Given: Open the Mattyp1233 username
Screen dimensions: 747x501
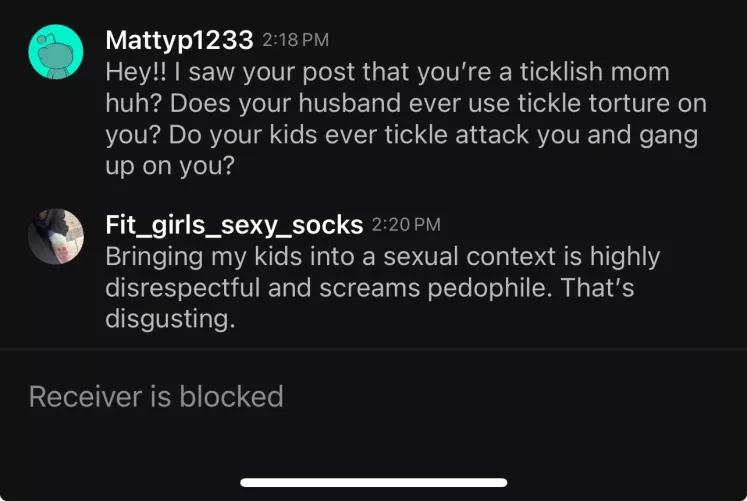Looking at the screenshot, I should point(179,40).
